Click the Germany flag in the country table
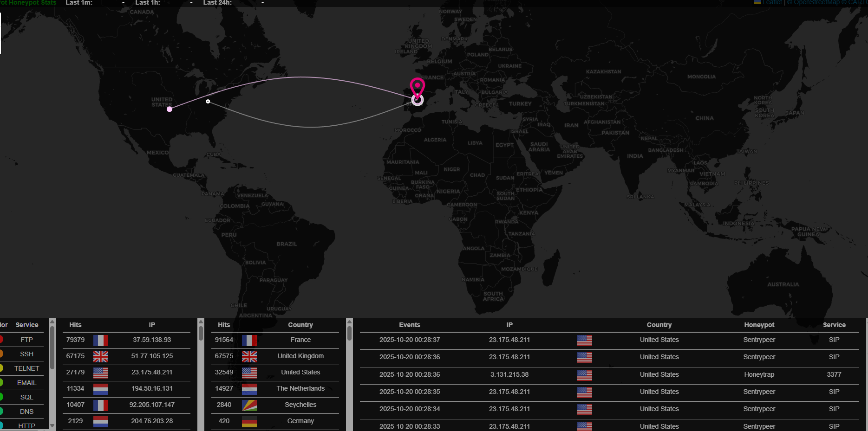This screenshot has width=868, height=431. (249, 421)
